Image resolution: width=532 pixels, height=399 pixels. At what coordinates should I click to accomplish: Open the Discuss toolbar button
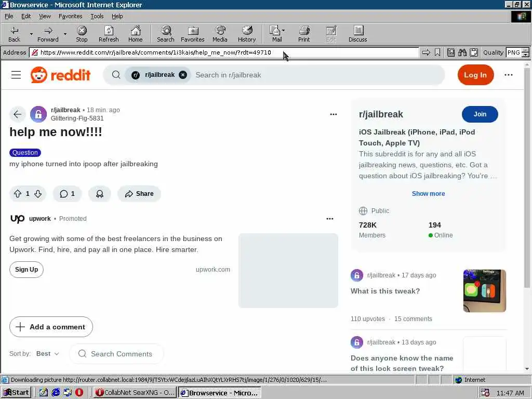point(357,34)
